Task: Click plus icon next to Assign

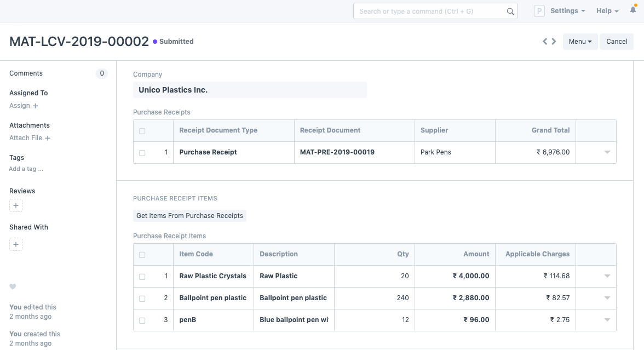Action: 36,106
